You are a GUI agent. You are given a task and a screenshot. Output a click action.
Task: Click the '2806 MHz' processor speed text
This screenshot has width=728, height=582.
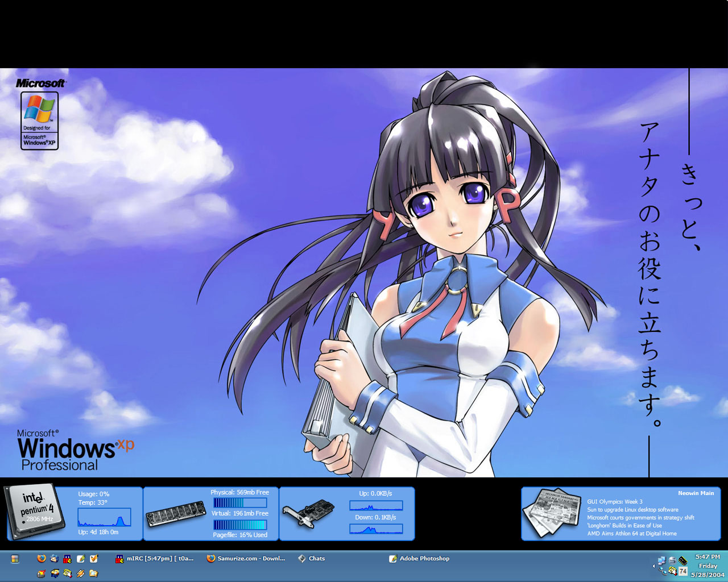[x=40, y=519]
